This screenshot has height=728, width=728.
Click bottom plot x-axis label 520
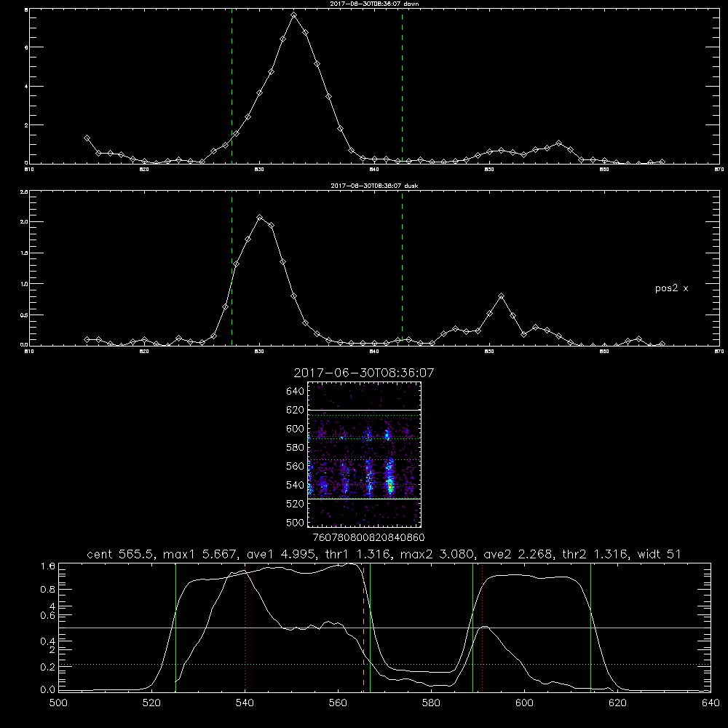[151, 703]
